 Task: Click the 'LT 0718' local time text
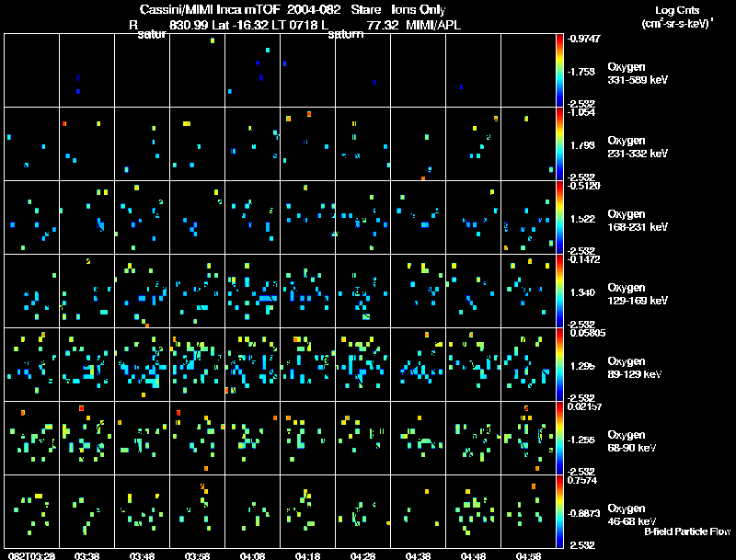point(295,25)
